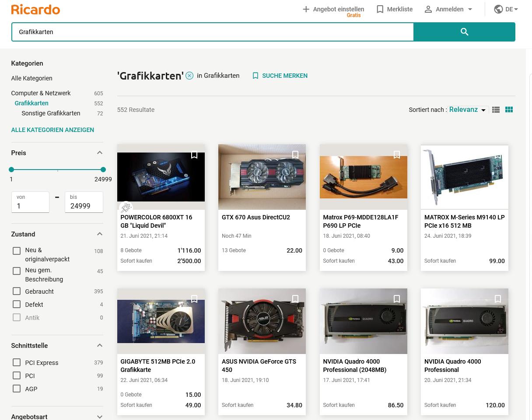The image size is (532, 420).
Task: Open the POWERCOLOR 6800XT 16 GB listing title
Action: pyautogui.click(x=156, y=222)
